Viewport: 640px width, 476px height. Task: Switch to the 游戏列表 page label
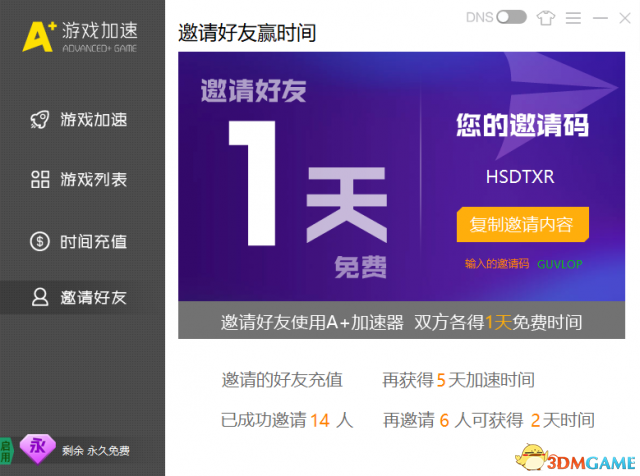click(94, 180)
